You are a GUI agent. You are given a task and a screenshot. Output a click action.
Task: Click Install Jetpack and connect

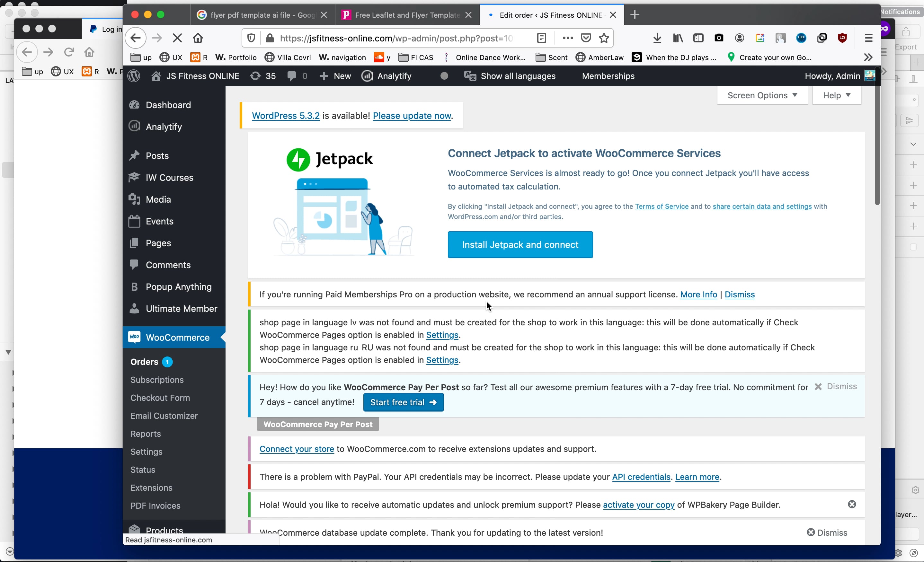click(x=520, y=244)
